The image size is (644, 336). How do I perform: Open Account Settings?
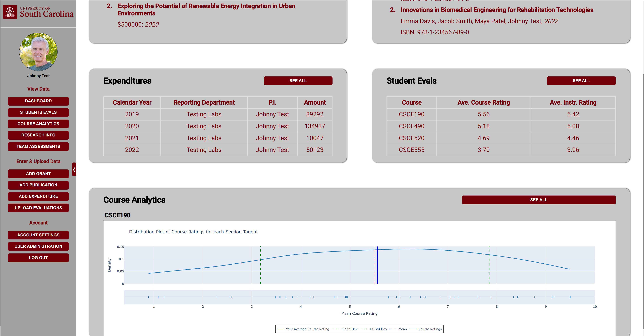[38, 235]
